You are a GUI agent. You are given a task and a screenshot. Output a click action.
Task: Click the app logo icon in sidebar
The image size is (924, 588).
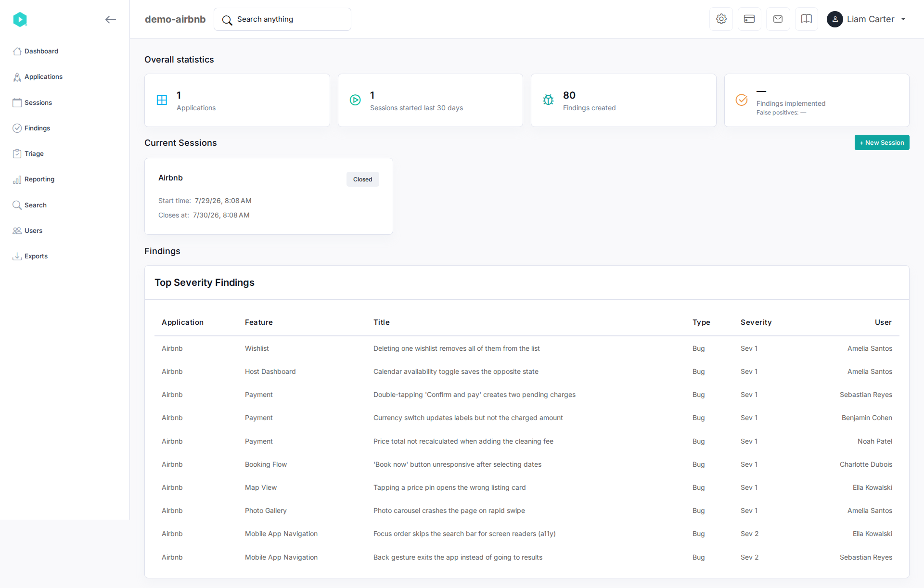click(x=20, y=19)
